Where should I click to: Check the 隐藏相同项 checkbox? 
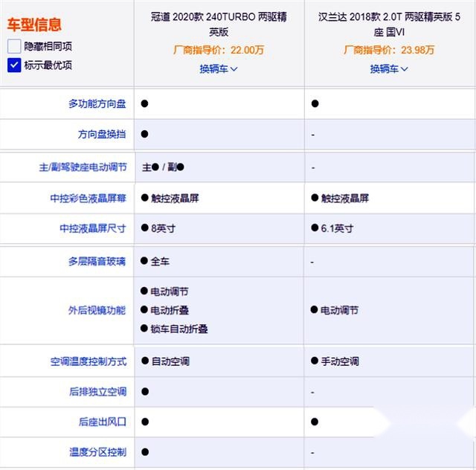point(14,46)
